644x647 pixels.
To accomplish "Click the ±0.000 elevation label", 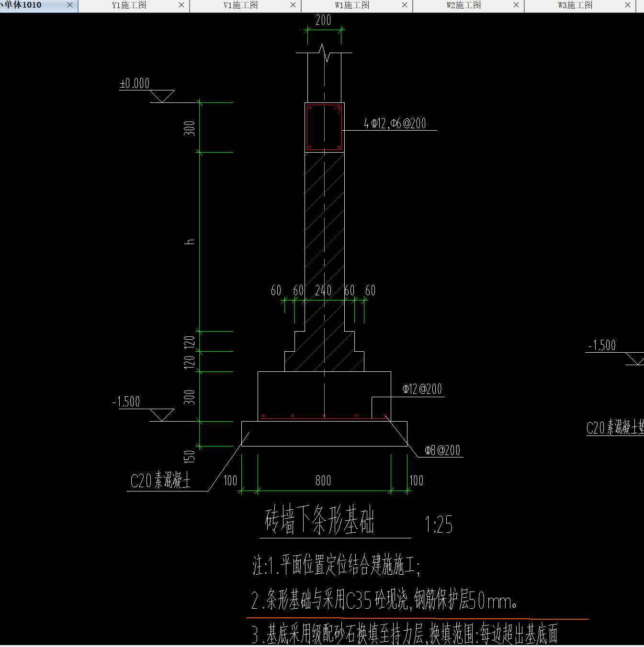I will tap(135, 83).
